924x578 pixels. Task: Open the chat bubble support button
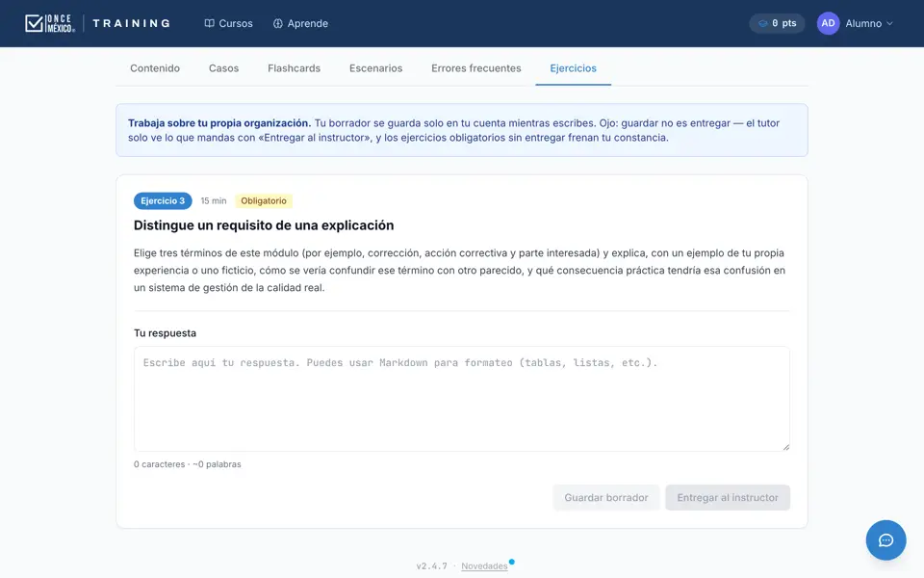coord(885,540)
